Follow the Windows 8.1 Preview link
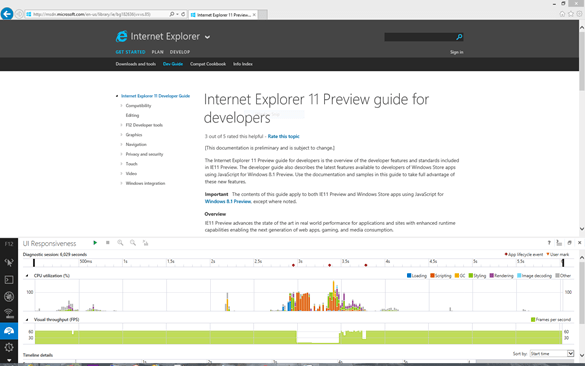This screenshot has height=366, width=585. tap(228, 201)
